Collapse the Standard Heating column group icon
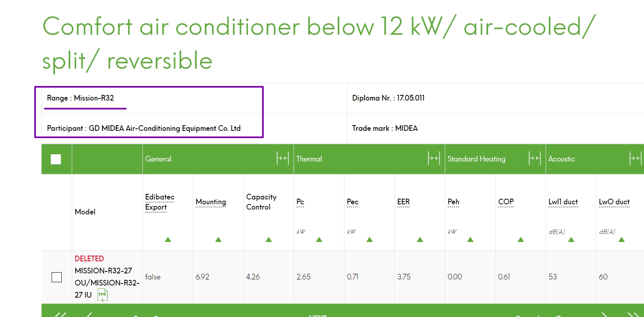 click(535, 158)
